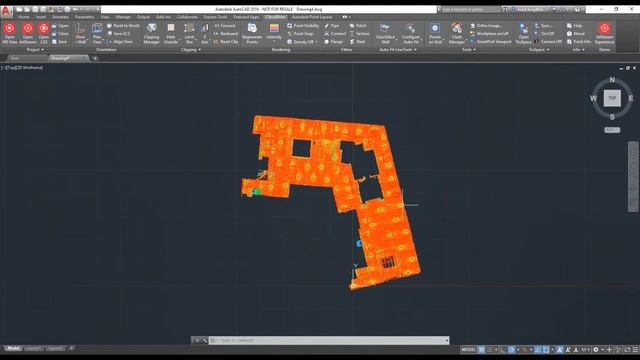Image resolution: width=640 pixels, height=360 pixels.
Task: Activate the Hide Outside clipping tool
Action: 171,33
